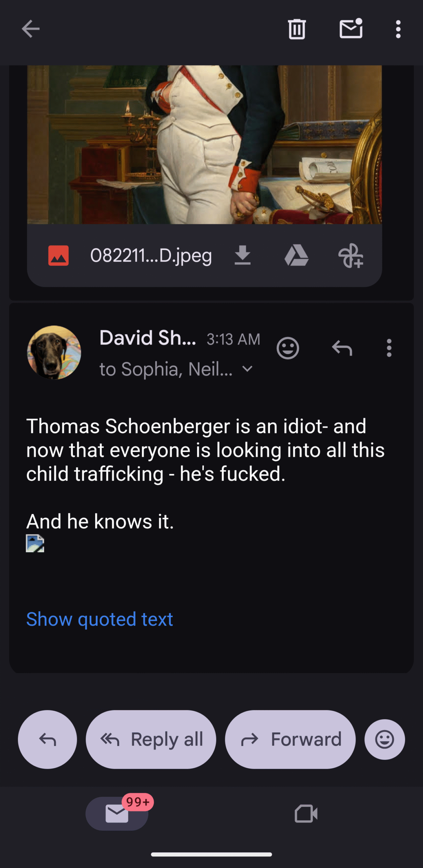
Task: Add attachment to Google Photos
Action: [x=351, y=256]
